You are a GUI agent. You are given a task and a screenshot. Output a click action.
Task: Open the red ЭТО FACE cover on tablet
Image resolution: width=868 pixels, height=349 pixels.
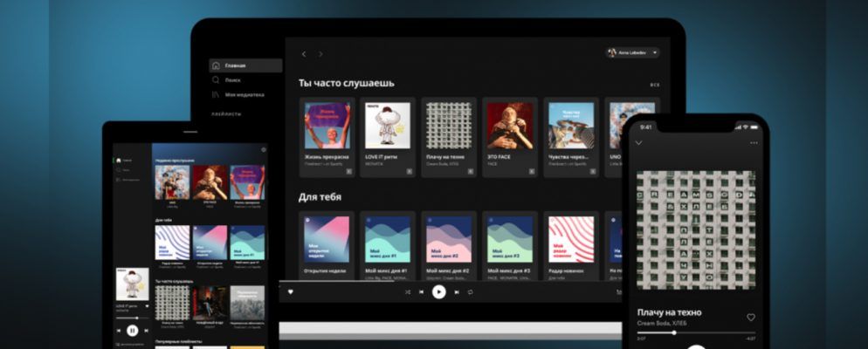point(210,182)
